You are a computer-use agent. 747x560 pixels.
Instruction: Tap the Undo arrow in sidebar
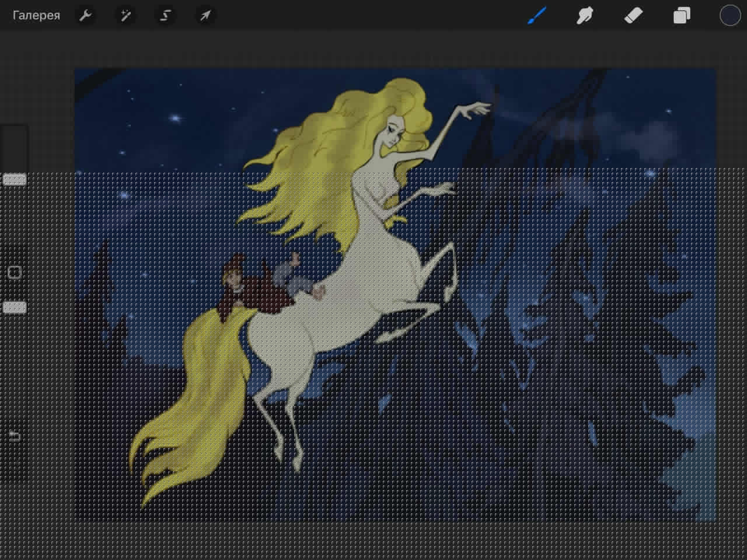pyautogui.click(x=15, y=435)
